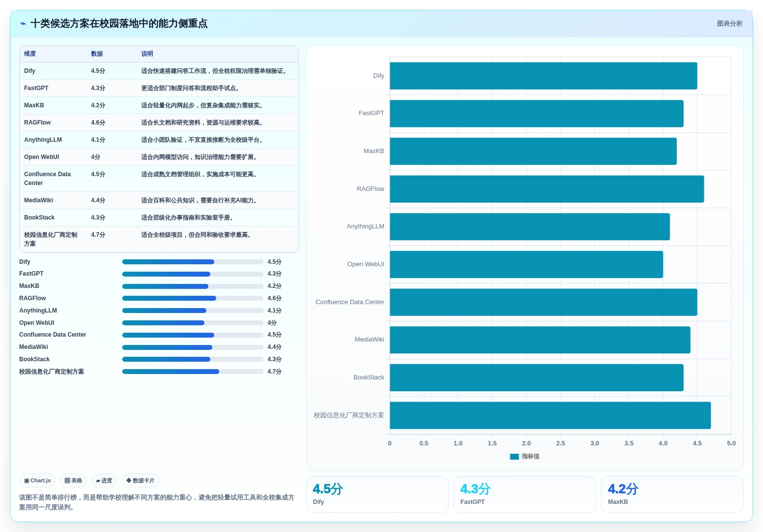Image resolution: width=763 pixels, height=532 pixels.
Task: Click the 校园信息化厂商定制方案 progress bar
Action: point(193,372)
